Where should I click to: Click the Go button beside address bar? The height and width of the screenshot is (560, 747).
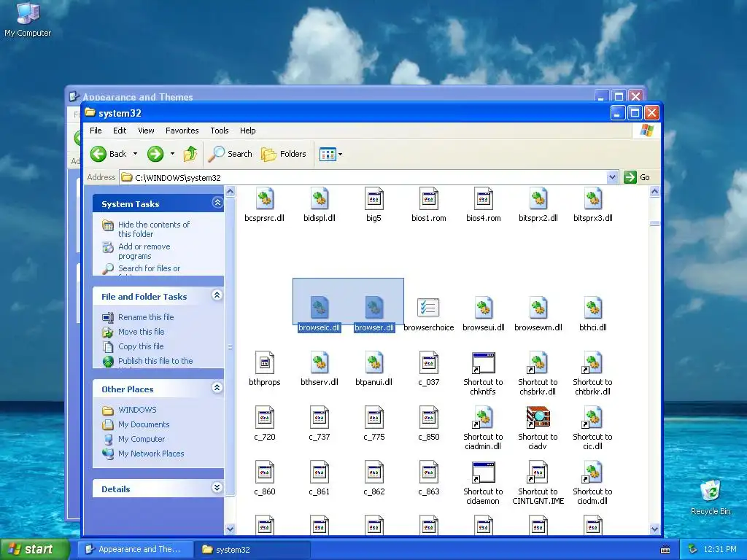(x=637, y=178)
